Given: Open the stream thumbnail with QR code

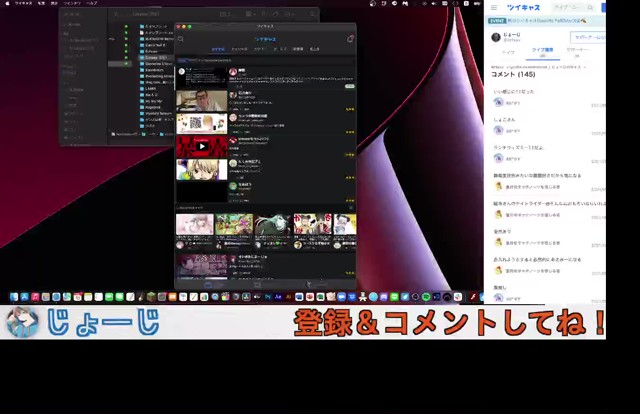Looking at the screenshot, I should 202,123.
